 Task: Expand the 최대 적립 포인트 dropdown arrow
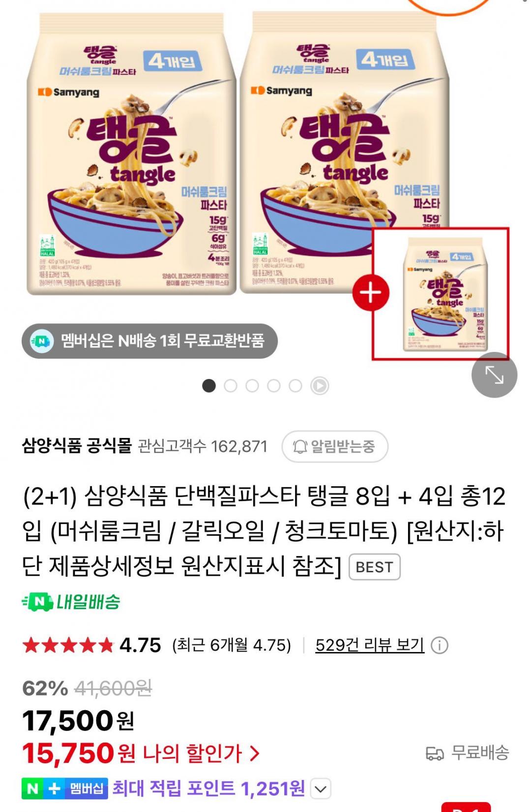coord(321,789)
